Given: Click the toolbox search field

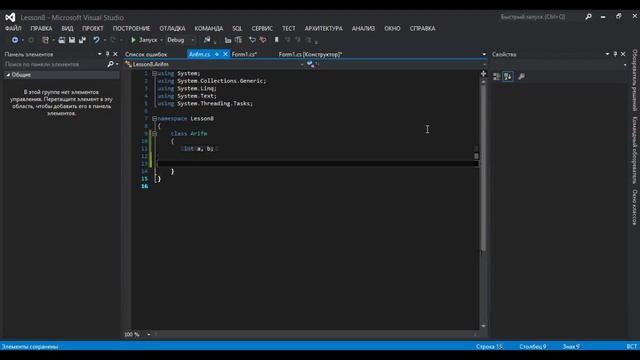Looking at the screenshot, I should pyautogui.click(x=55, y=64).
